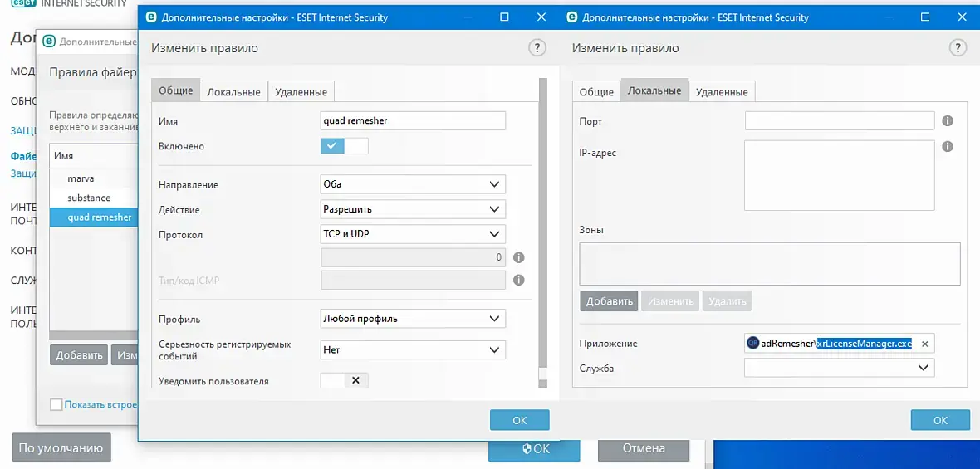Open help in left Изменить правило dialog
Image resolution: width=980 pixels, height=469 pixels.
pos(537,48)
